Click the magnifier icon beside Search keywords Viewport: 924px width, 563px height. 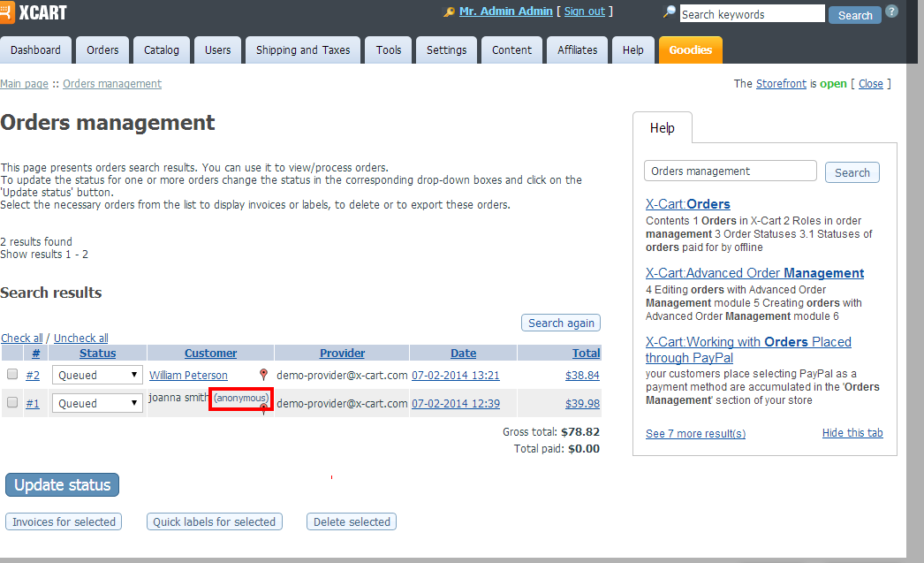pyautogui.click(x=670, y=11)
